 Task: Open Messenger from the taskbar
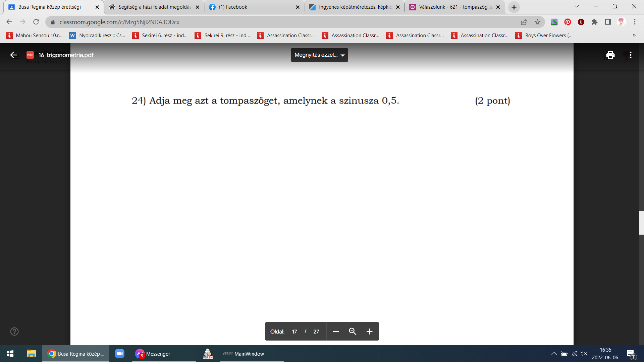coord(164,354)
